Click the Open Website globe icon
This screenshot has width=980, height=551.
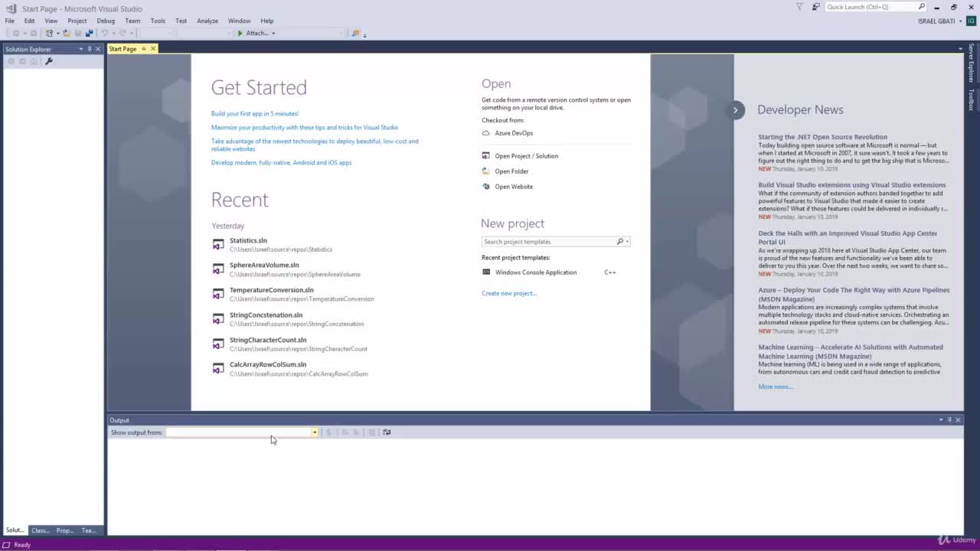tap(485, 187)
